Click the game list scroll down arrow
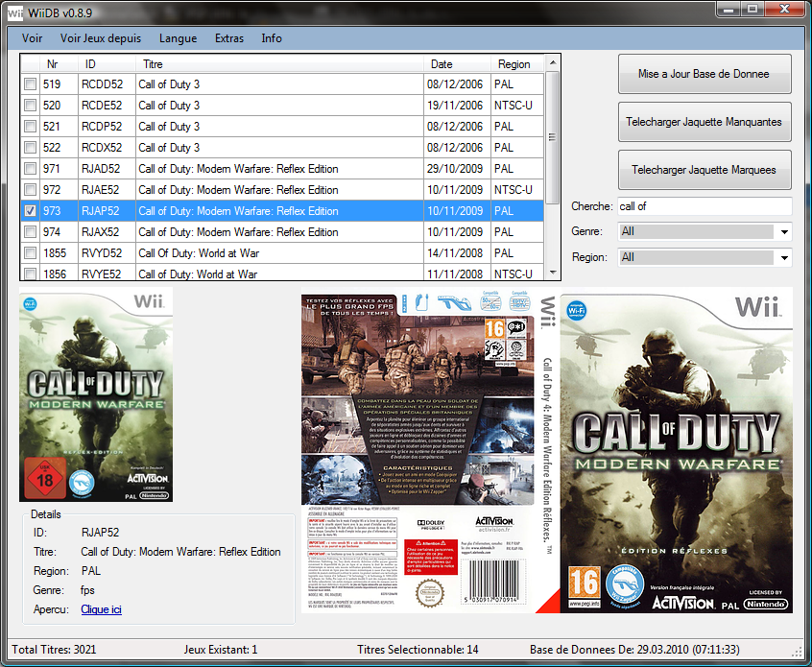Viewport: 812px width, 667px height. tap(553, 273)
